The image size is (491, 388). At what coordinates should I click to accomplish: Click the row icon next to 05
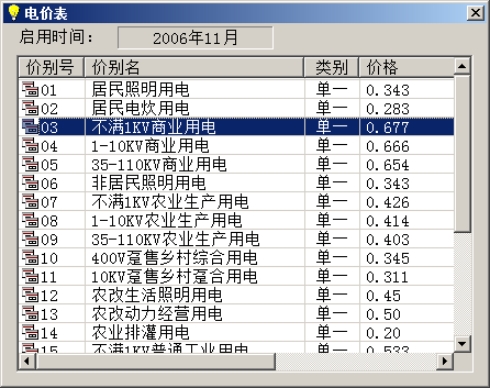[30, 164]
